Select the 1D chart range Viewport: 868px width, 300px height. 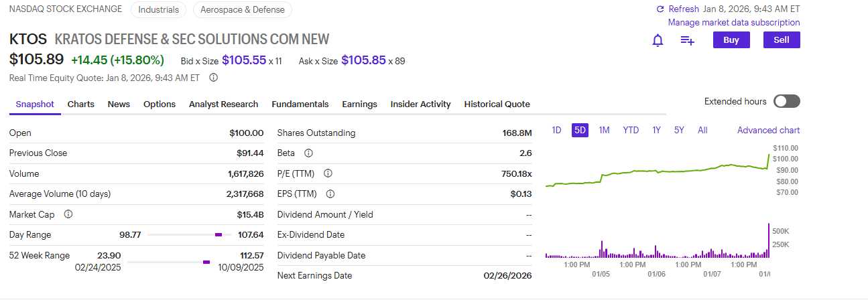pyautogui.click(x=556, y=130)
